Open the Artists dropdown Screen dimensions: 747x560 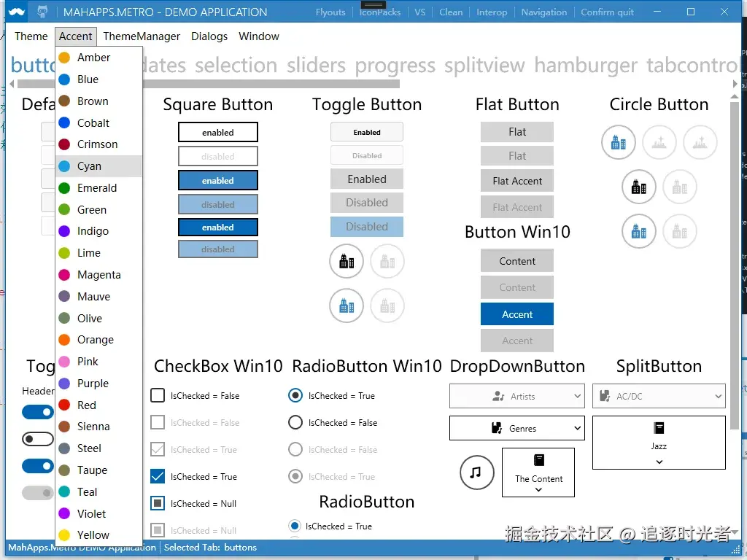coord(517,396)
